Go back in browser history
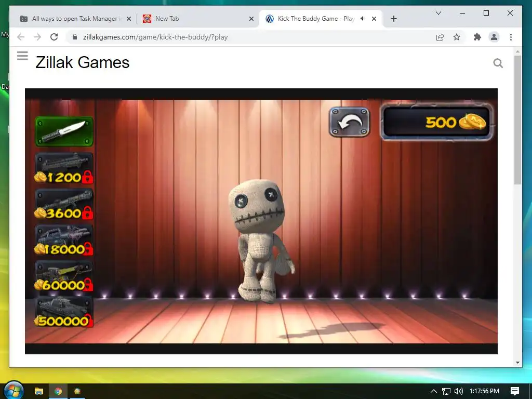Viewport: 532px width, 399px height. pyautogui.click(x=21, y=37)
